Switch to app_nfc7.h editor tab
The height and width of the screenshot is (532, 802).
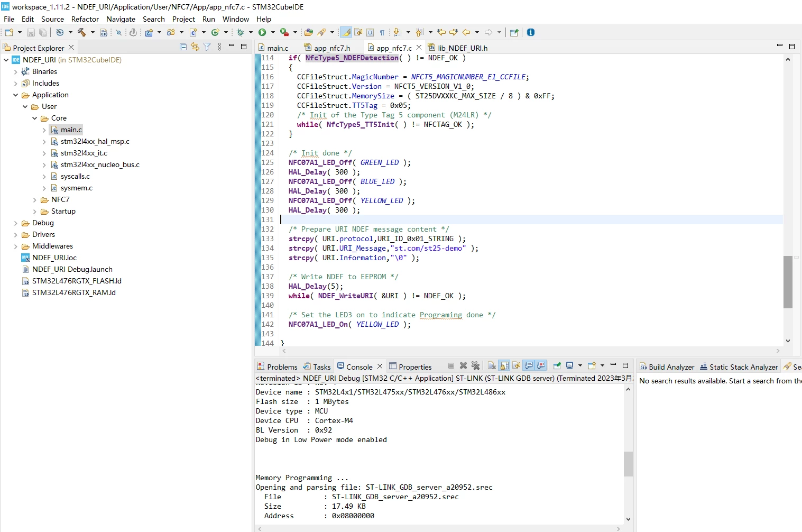pyautogui.click(x=327, y=48)
